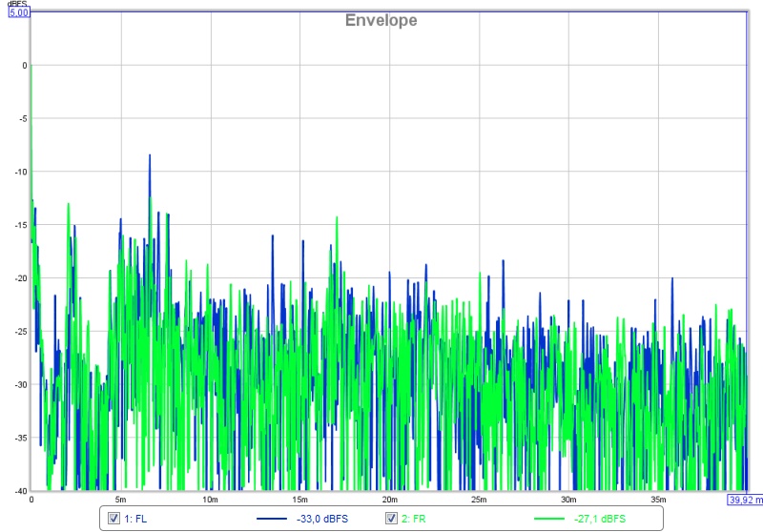This screenshot has width=763, height=532.
Task: Click the 39,92 m time limit box
Action: click(745, 499)
